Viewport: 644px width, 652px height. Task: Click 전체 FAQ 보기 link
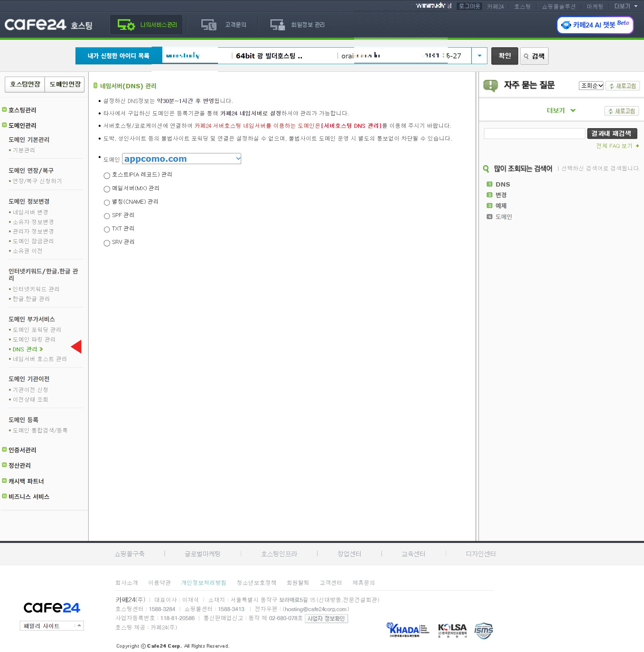click(x=614, y=146)
